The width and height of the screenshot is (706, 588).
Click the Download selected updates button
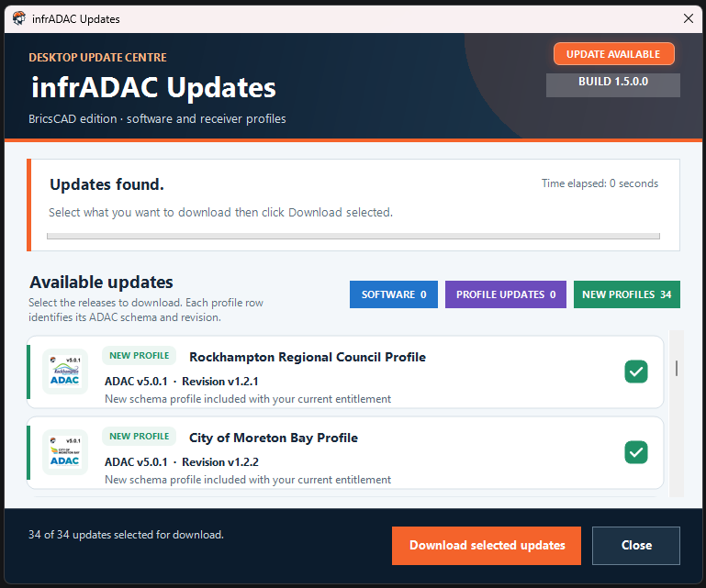click(x=487, y=545)
